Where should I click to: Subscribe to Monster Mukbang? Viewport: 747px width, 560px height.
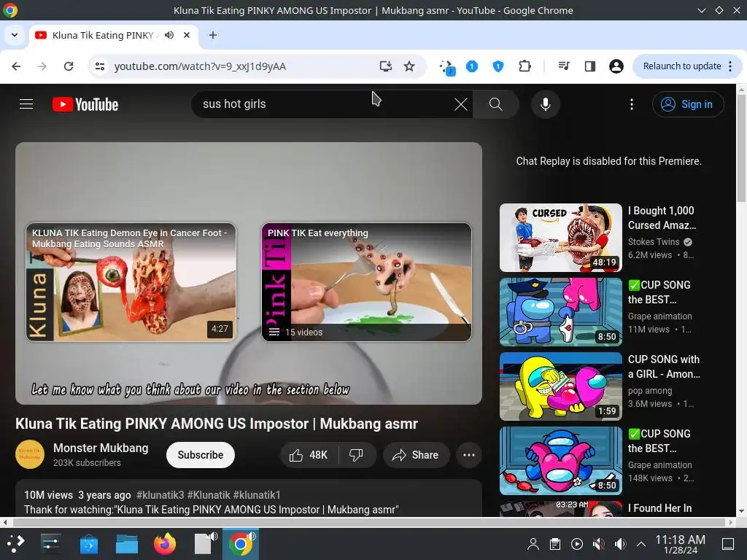pos(201,455)
